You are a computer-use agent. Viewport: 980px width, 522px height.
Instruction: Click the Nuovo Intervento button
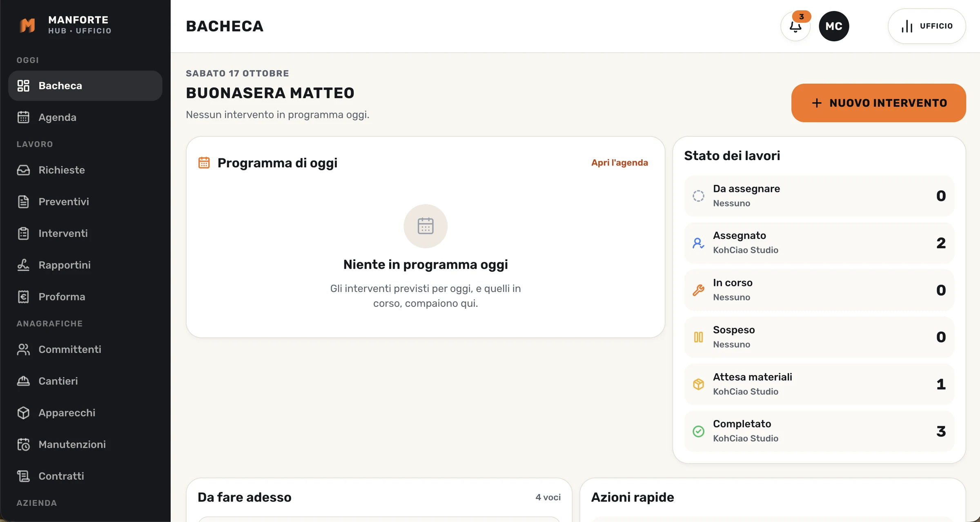pyautogui.click(x=879, y=103)
